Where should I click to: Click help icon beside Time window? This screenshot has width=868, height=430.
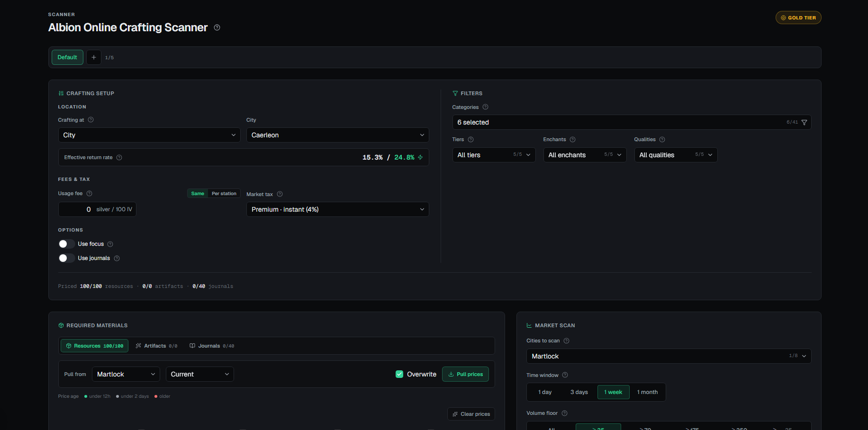click(x=565, y=375)
